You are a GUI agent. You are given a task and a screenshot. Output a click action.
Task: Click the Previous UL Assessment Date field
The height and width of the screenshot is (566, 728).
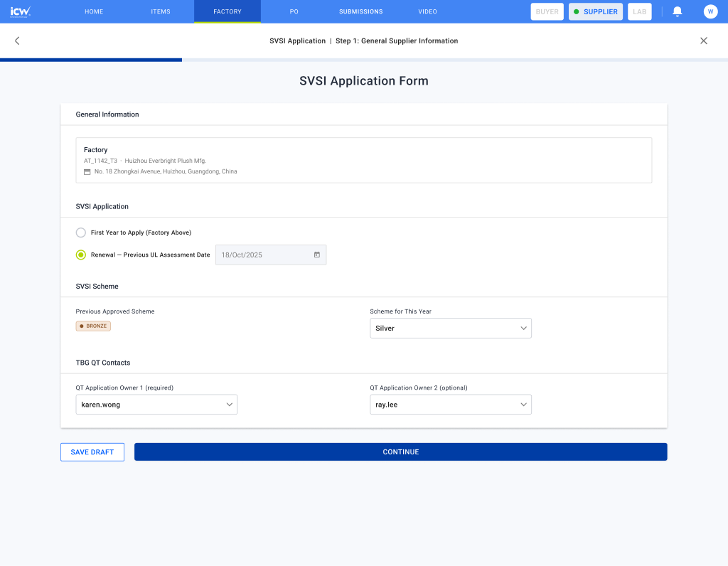coord(271,255)
